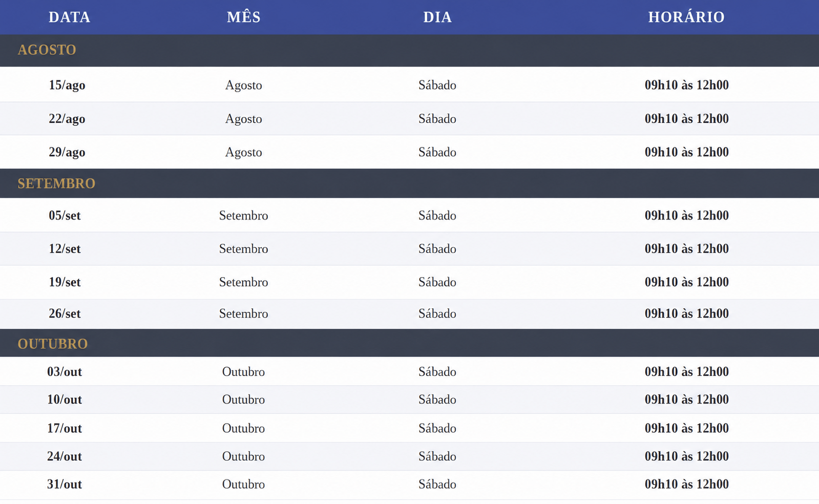Click the 19/set date cell
819x504 pixels.
click(65, 282)
